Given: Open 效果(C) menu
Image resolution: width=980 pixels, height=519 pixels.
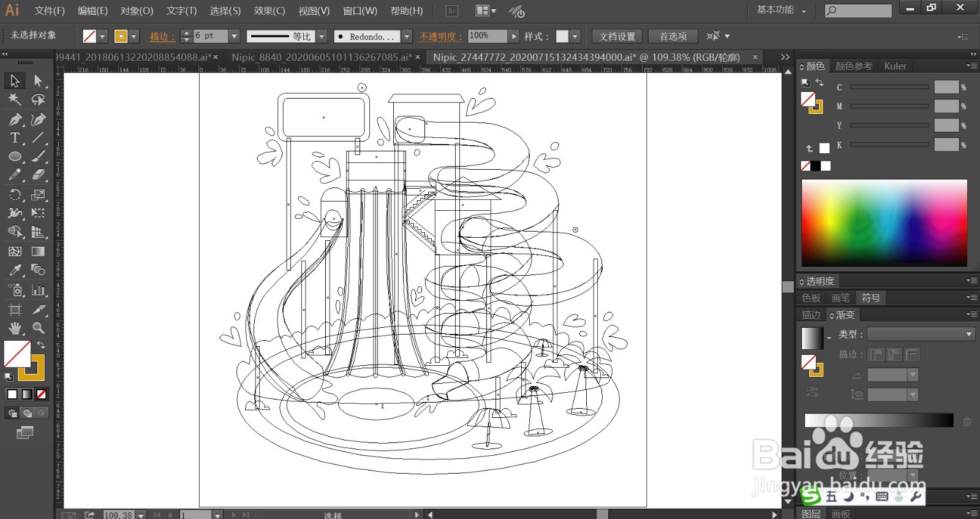Looking at the screenshot, I should tap(269, 10).
